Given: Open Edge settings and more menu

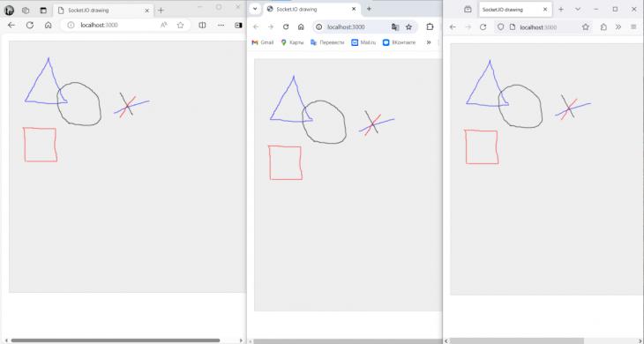Looking at the screenshot, I should (x=221, y=25).
